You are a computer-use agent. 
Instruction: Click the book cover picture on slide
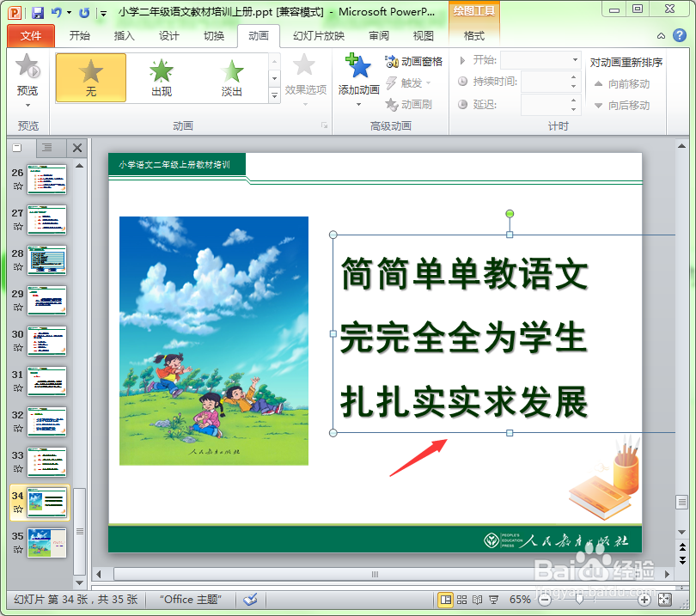pos(214,341)
